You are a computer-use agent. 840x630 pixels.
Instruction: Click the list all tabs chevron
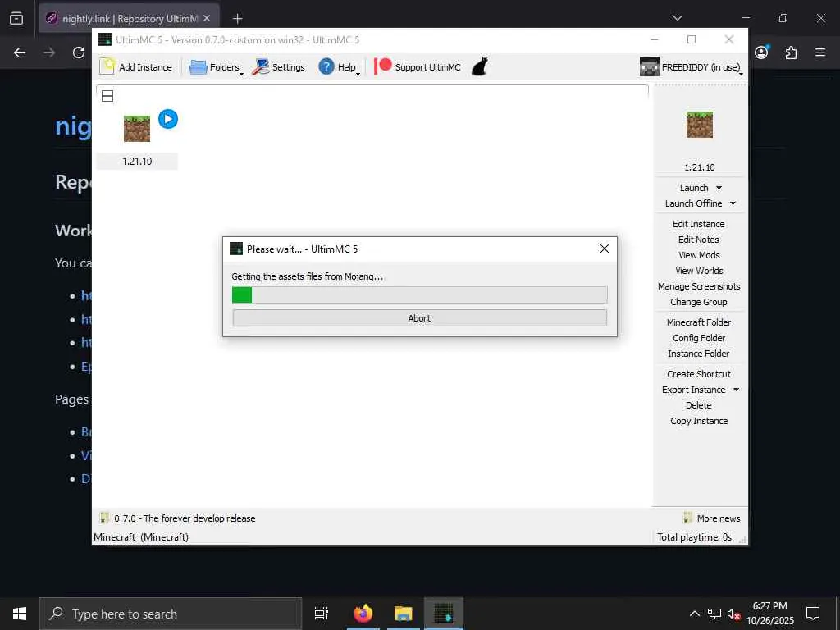[x=677, y=18]
